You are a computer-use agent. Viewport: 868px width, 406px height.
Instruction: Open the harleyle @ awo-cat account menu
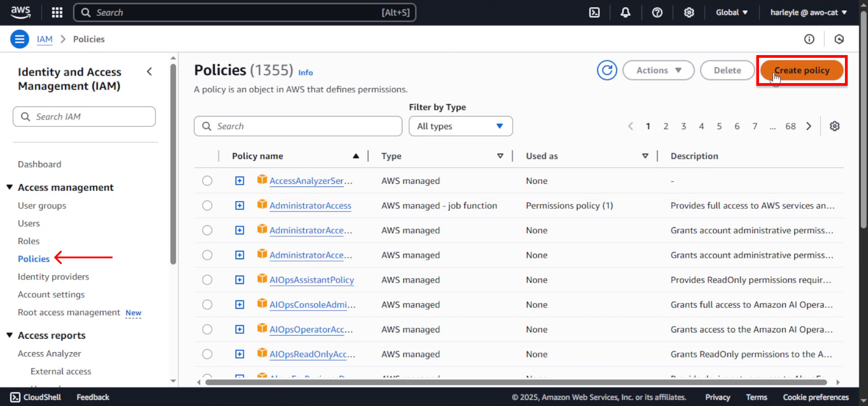[x=808, y=12]
